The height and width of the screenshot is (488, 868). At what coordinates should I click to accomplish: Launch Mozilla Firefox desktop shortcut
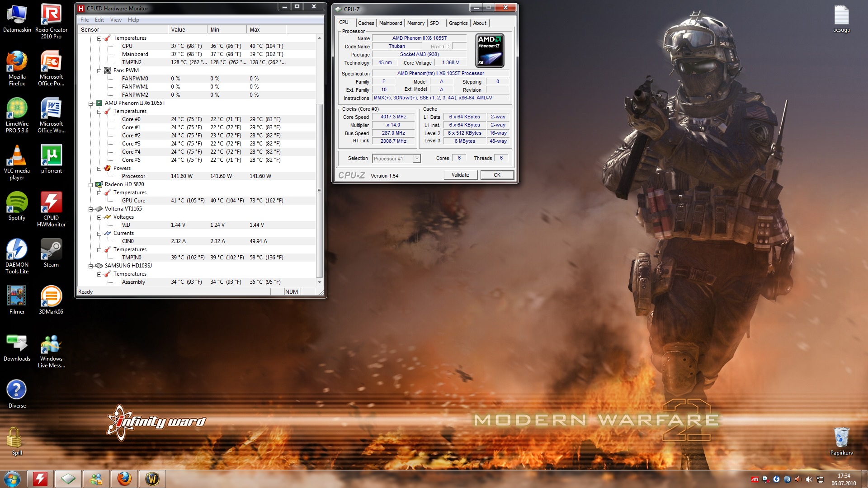(17, 68)
